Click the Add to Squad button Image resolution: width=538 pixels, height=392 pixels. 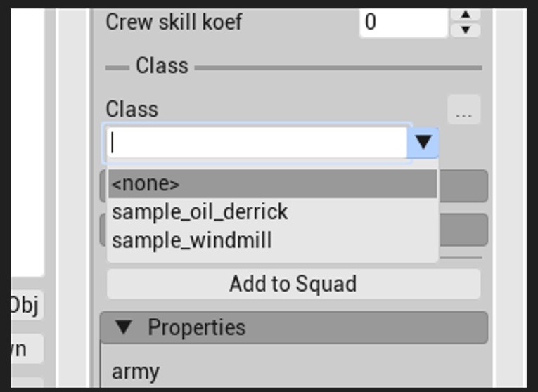tap(293, 284)
